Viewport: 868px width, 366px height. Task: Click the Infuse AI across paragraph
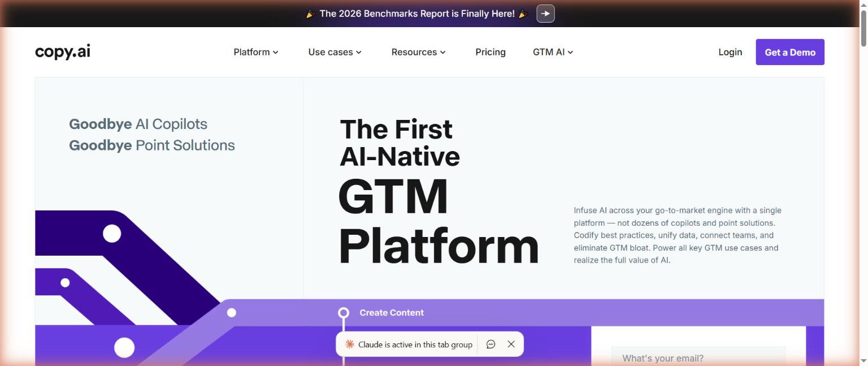pos(678,235)
